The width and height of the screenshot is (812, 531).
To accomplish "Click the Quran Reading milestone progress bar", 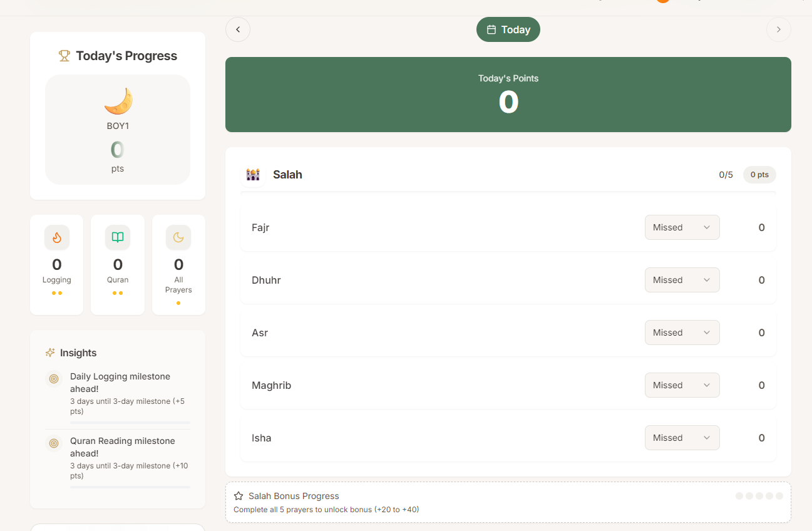I will (130, 487).
